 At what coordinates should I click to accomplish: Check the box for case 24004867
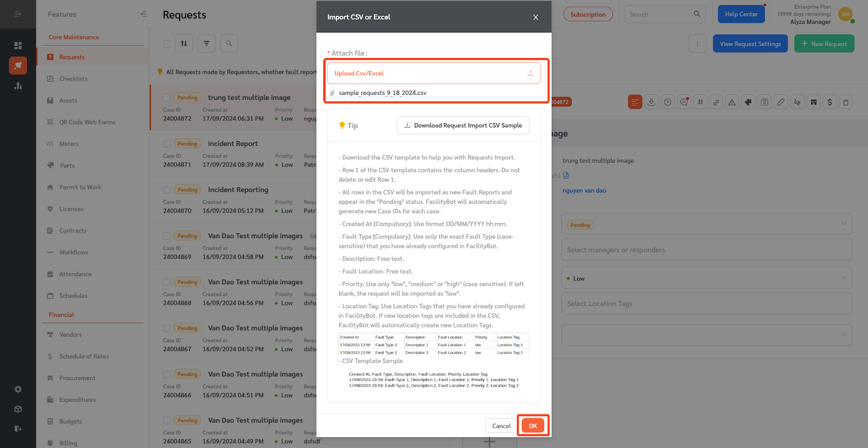coord(167,328)
